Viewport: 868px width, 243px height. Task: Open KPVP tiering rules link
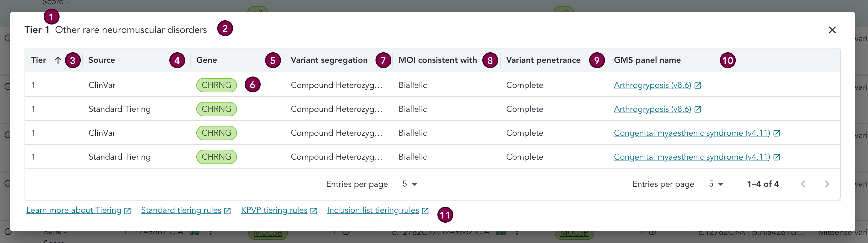[x=274, y=210]
